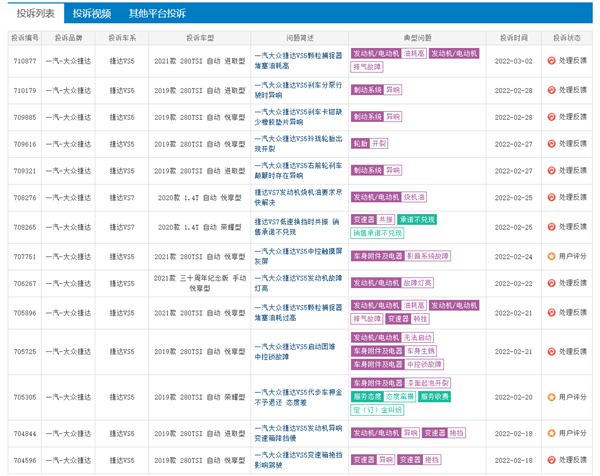Open the 中控触摸屏灰屏 complaint link

[x=298, y=256]
